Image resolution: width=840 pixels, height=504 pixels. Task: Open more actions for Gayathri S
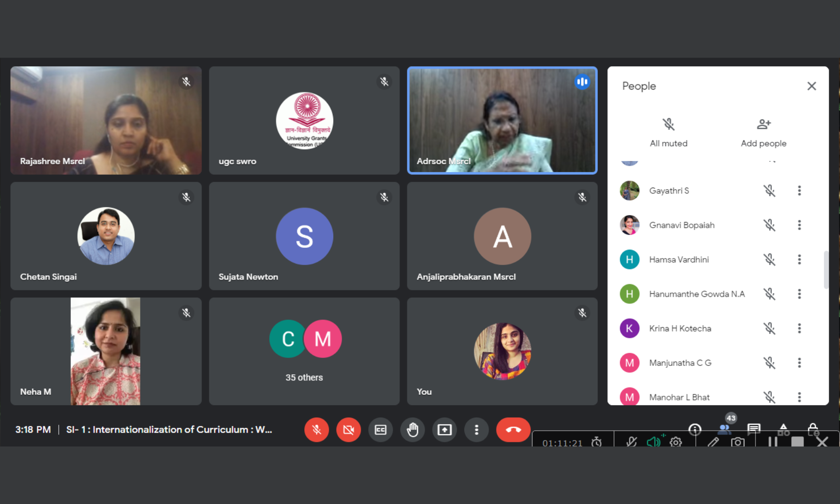(799, 191)
